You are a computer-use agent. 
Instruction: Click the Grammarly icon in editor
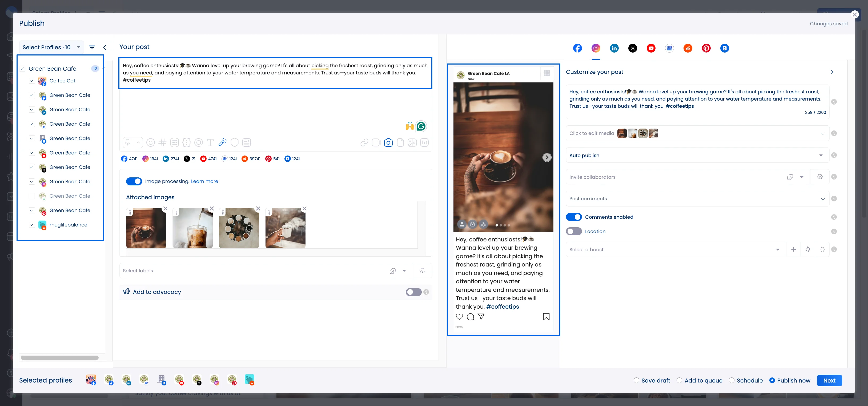(421, 126)
